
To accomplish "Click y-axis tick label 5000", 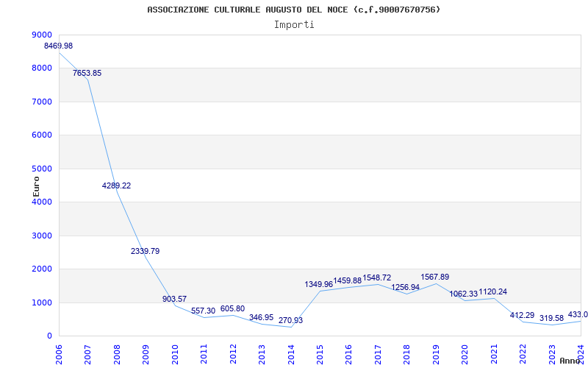I will [41, 169].
